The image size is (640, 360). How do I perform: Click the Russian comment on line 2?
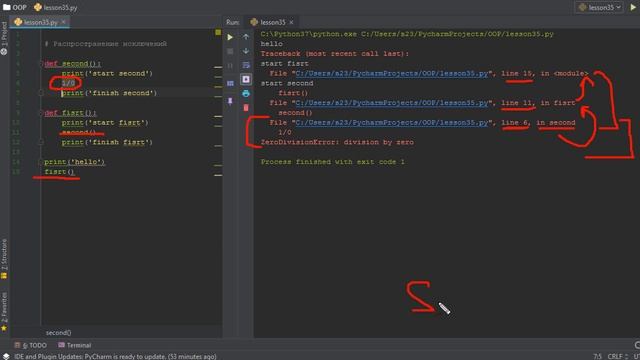pos(105,44)
